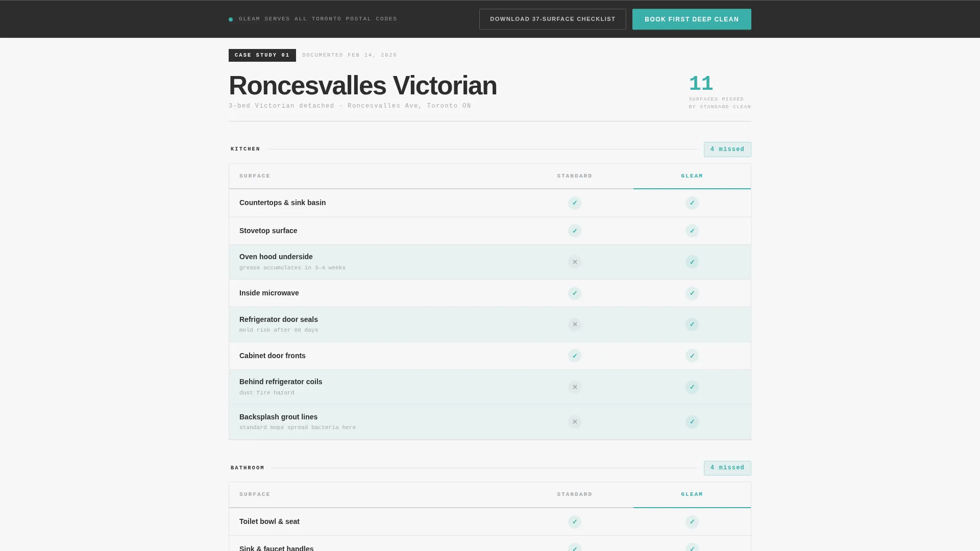The image size is (980, 551).
Task: Click Gleam checkmark for Oven hood underside
Action: tap(692, 262)
